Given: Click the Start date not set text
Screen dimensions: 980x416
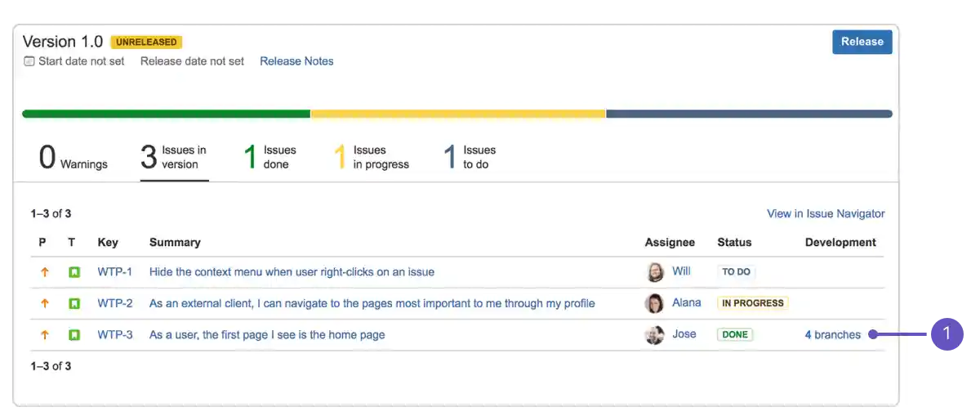Looking at the screenshot, I should [82, 61].
